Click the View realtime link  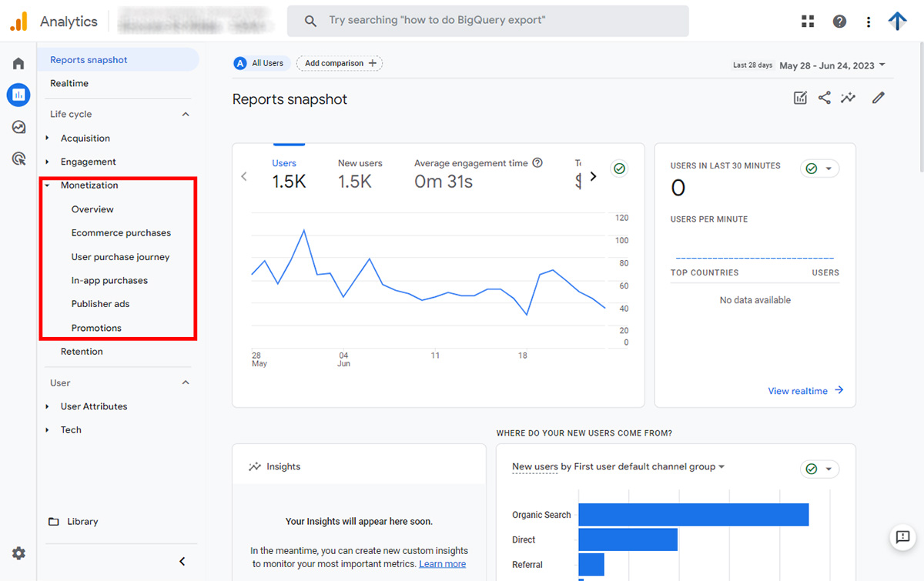(x=805, y=391)
